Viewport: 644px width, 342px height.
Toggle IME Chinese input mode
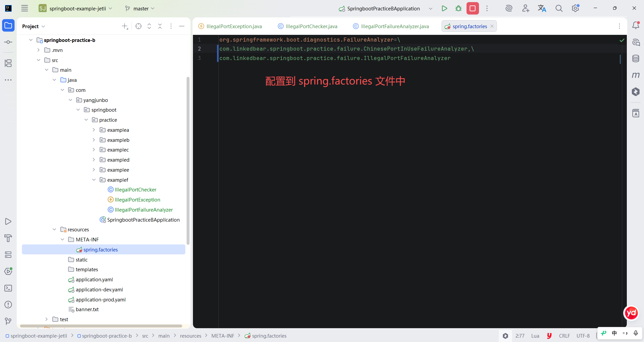(x=614, y=333)
